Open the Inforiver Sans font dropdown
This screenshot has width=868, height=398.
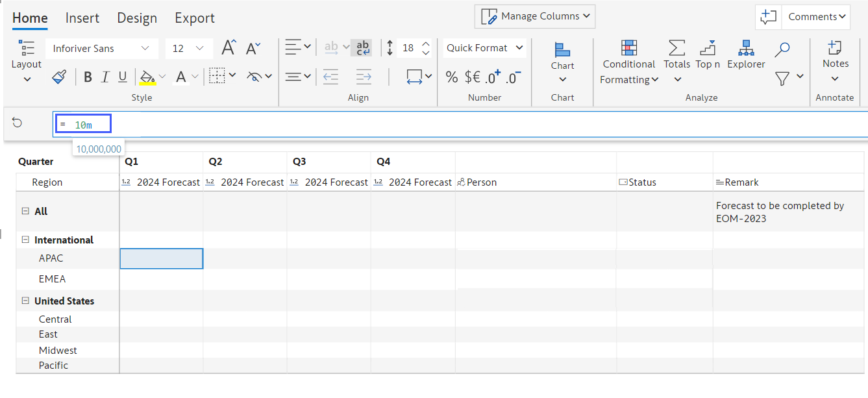[x=101, y=49]
